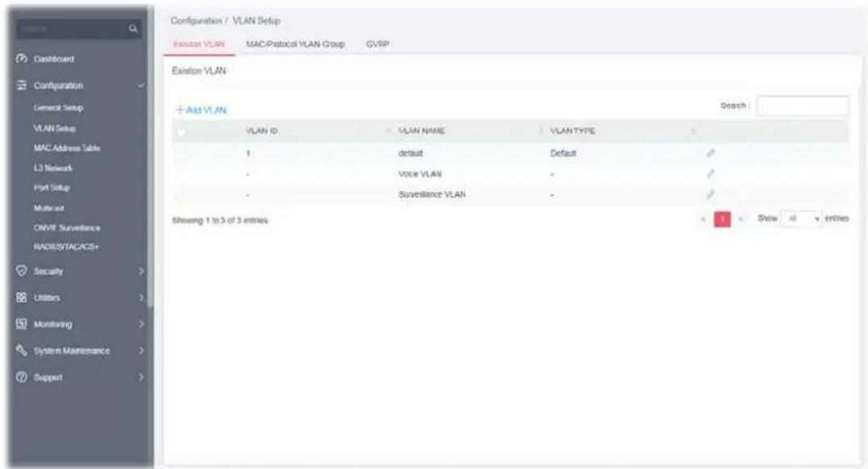
Task: Expand the Support menu section
Action: click(140, 377)
